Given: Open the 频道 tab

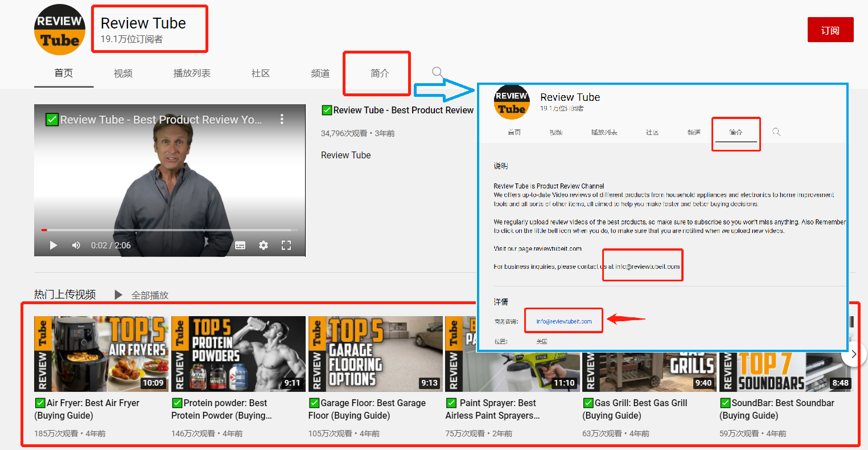Looking at the screenshot, I should pos(320,73).
